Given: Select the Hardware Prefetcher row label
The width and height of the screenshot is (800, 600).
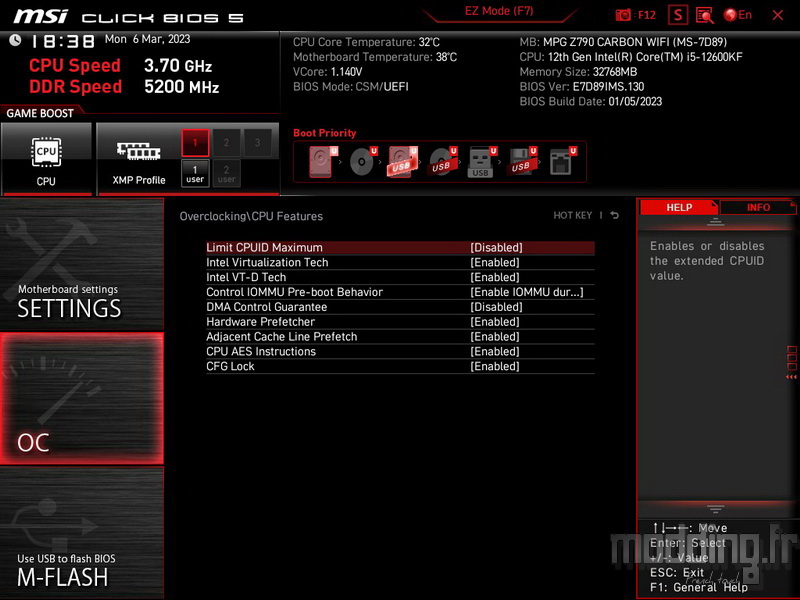Looking at the screenshot, I should (x=260, y=321).
